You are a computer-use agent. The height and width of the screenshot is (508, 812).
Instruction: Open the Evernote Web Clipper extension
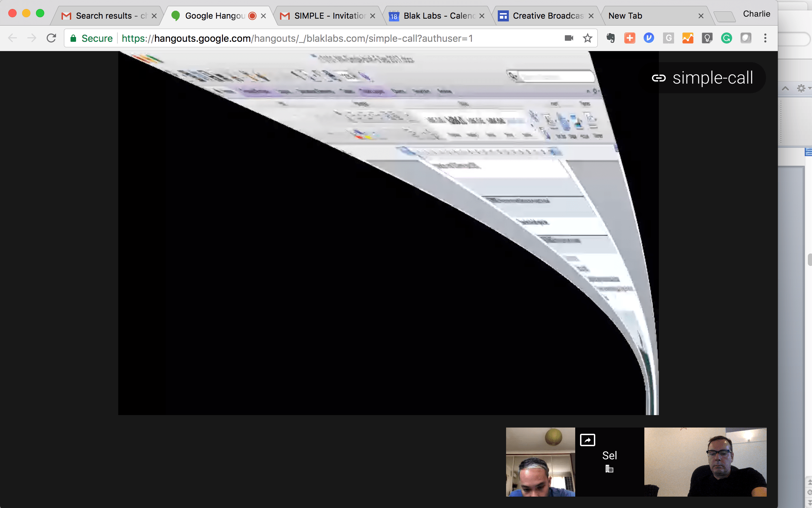pyautogui.click(x=610, y=38)
